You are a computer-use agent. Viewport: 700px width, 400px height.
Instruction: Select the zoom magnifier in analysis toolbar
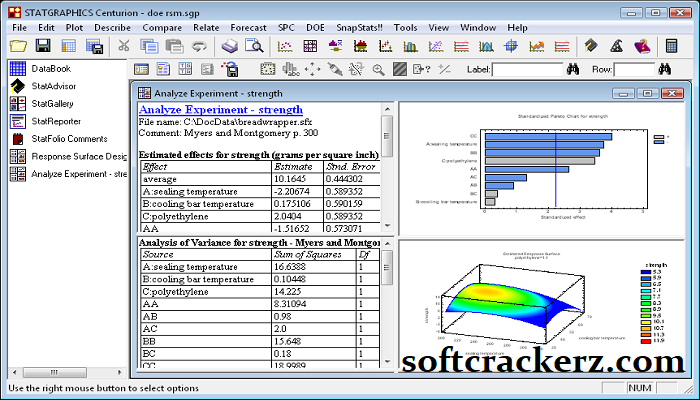(379, 70)
